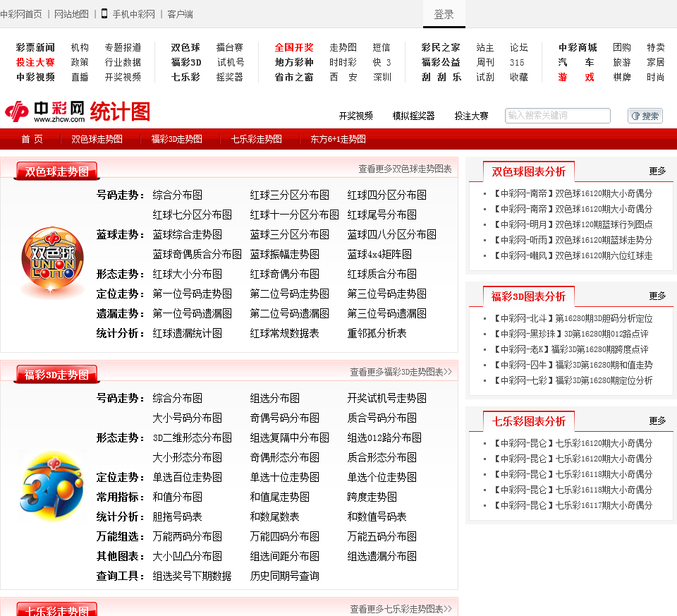This screenshot has width=677, height=616.
Task: Click 客户端 in the top bar
Action: pos(180,14)
